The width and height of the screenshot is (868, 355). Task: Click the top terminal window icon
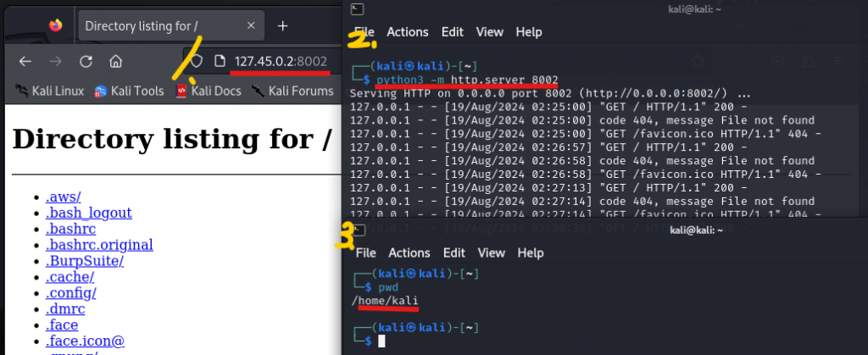click(358, 8)
